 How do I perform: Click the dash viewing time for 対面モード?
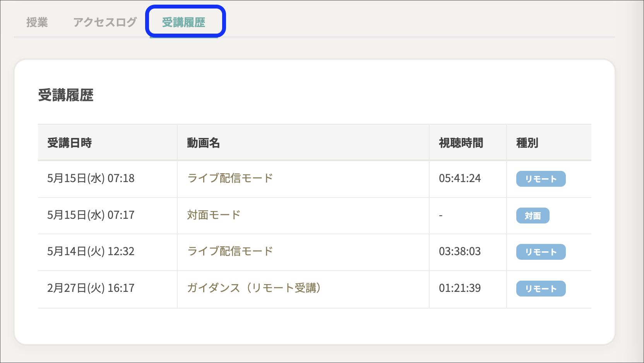pyautogui.click(x=441, y=215)
